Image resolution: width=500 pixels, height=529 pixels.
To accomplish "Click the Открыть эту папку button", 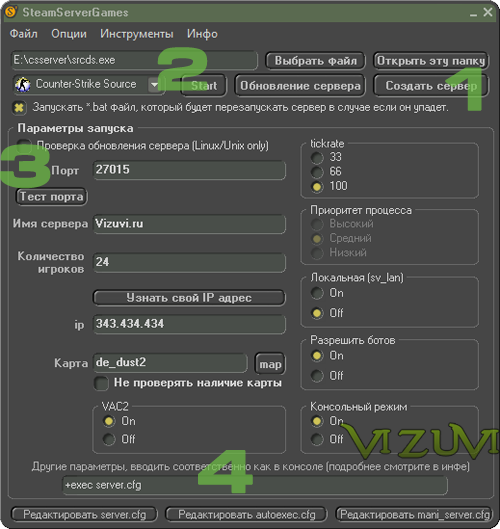I will [431, 61].
